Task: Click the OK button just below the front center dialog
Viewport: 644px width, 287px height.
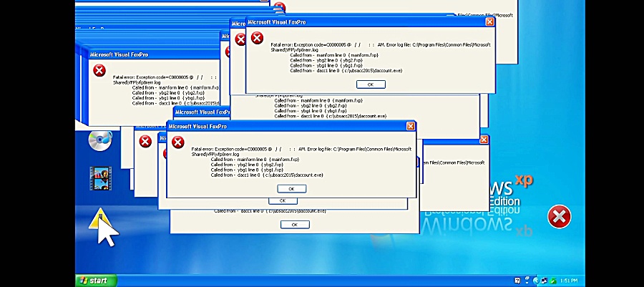Action: 283,201
